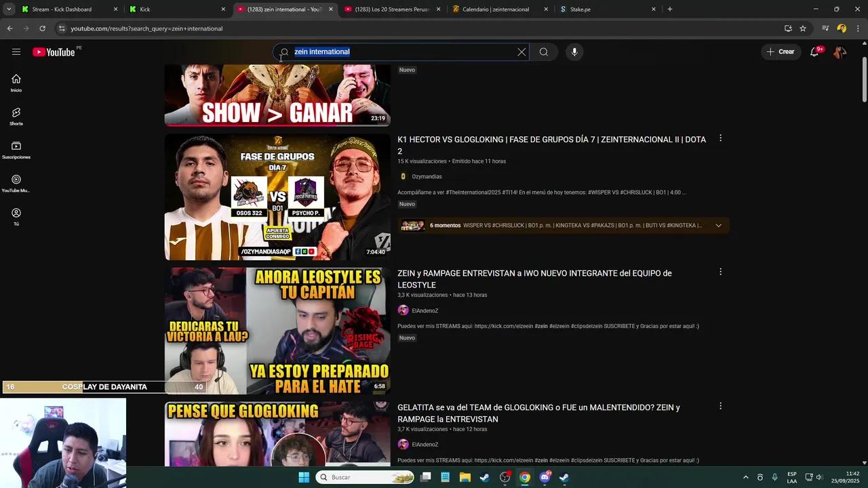
Task: Click the Windows taskbar Buscar box
Action: [366, 477]
